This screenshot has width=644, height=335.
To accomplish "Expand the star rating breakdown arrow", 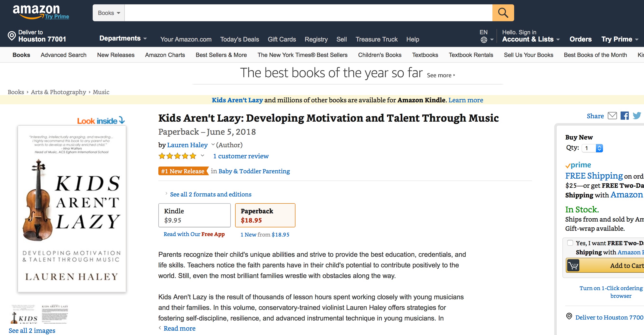I will pyautogui.click(x=203, y=156).
